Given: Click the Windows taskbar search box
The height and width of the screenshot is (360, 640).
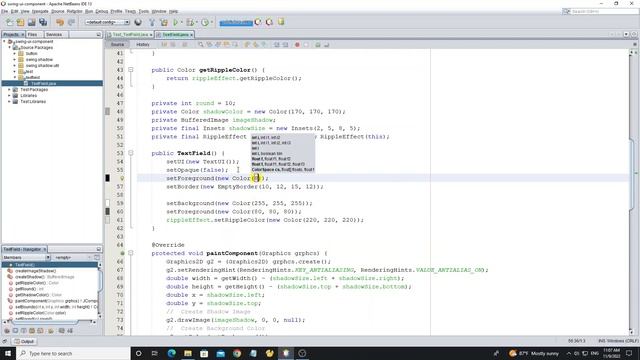Looking at the screenshot, I should coord(73,353).
